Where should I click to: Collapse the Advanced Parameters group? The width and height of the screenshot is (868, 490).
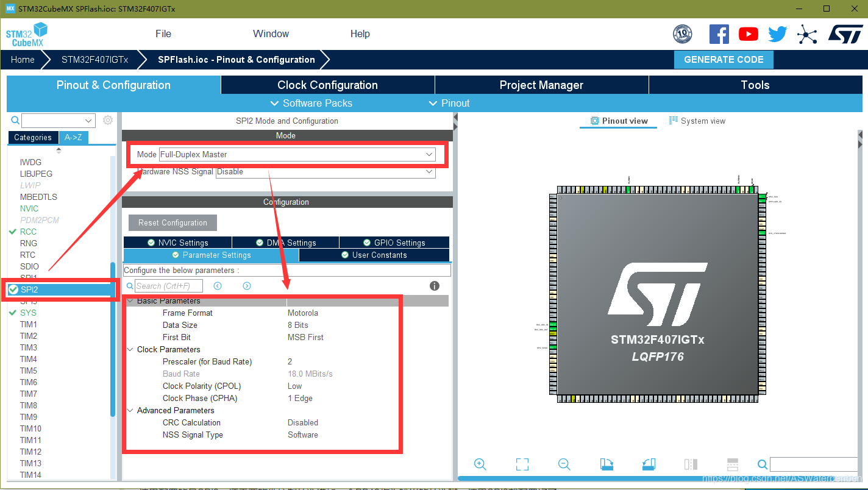[x=130, y=411]
